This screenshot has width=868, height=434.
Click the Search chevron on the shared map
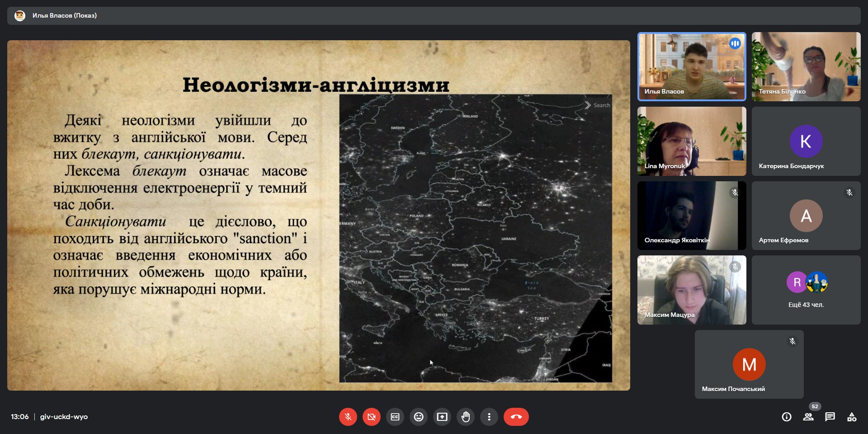(x=588, y=105)
